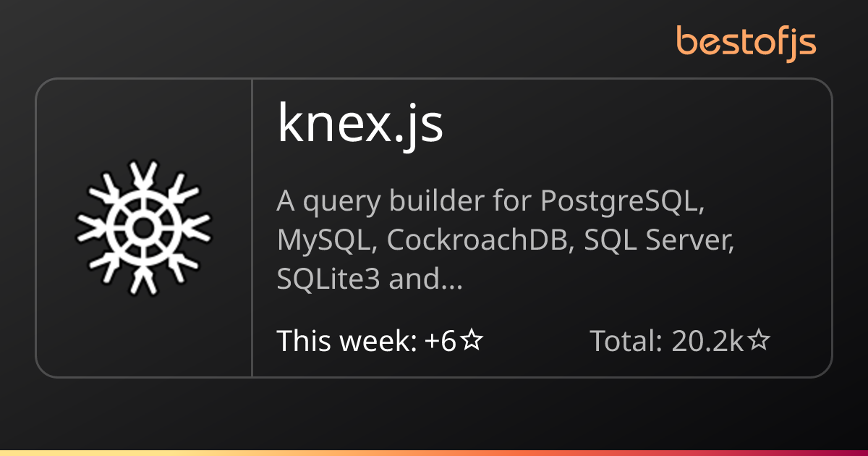The height and width of the screenshot is (456, 868).
Task: Click the orange bestofjs logo
Action: pyautogui.click(x=746, y=43)
